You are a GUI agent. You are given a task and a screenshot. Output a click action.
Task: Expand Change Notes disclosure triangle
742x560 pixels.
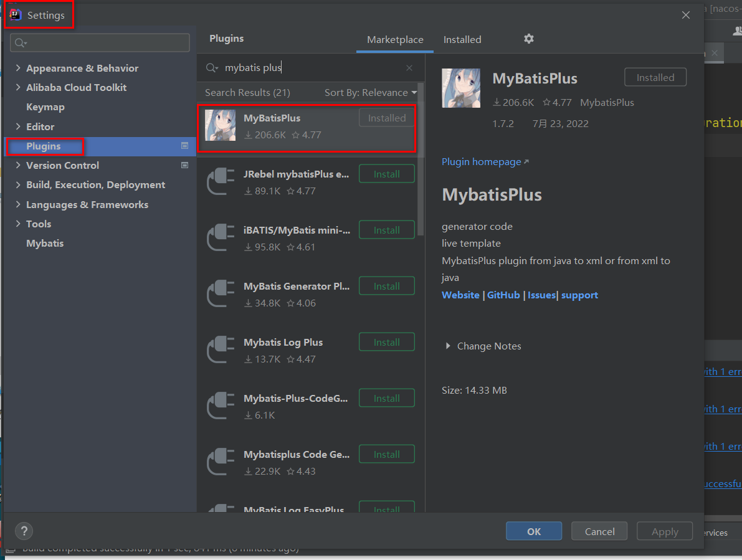tap(448, 346)
